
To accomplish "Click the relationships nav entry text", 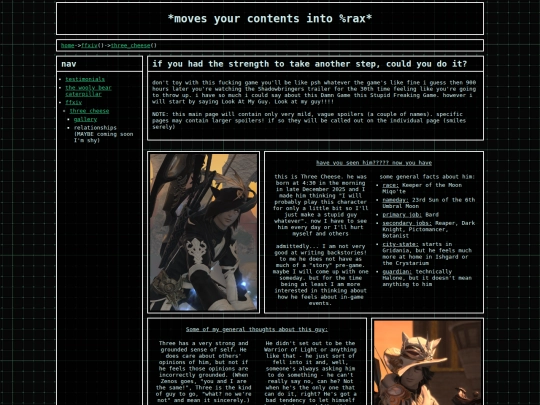I will point(103,134).
